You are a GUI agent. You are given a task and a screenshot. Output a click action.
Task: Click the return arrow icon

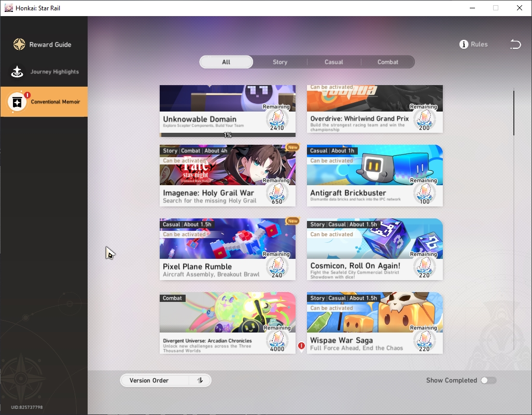point(515,45)
